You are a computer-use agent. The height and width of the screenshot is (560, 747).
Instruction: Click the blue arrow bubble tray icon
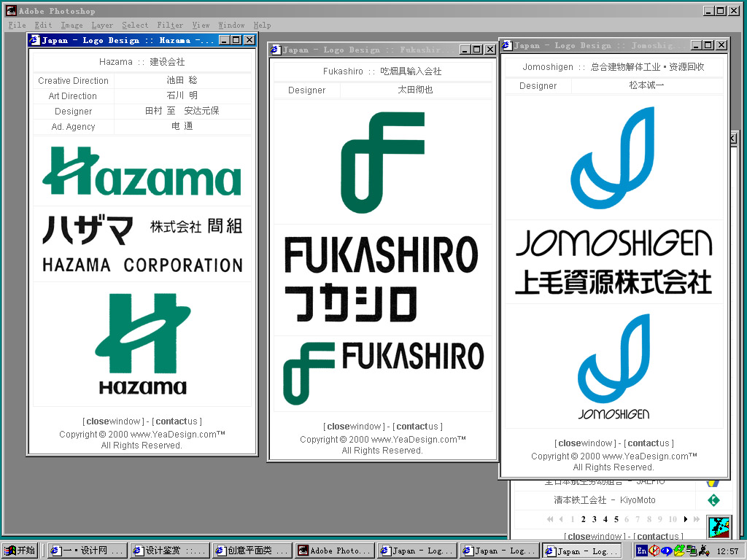coord(667,551)
